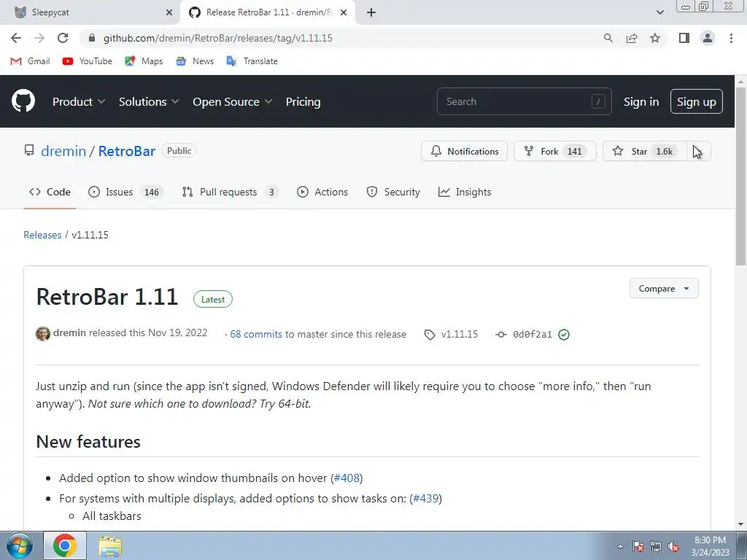Open Gmail bookmark
Image resolution: width=747 pixels, height=560 pixels.
pos(30,61)
